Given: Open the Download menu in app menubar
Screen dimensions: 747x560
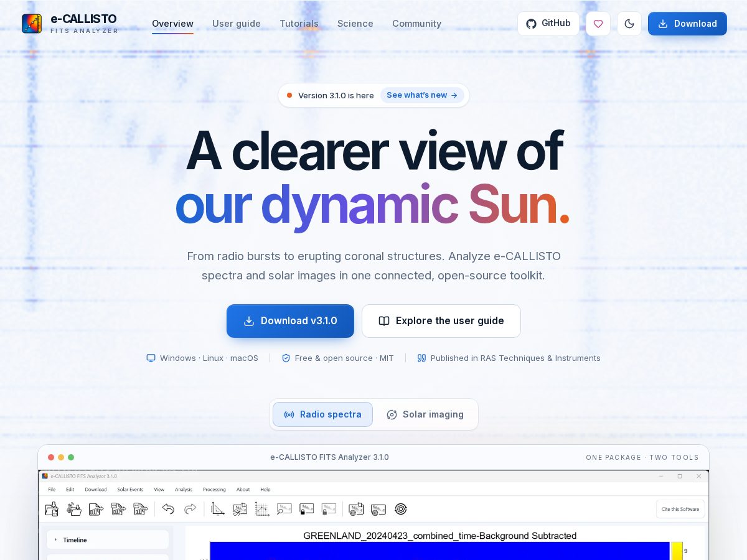Looking at the screenshot, I should (x=96, y=490).
